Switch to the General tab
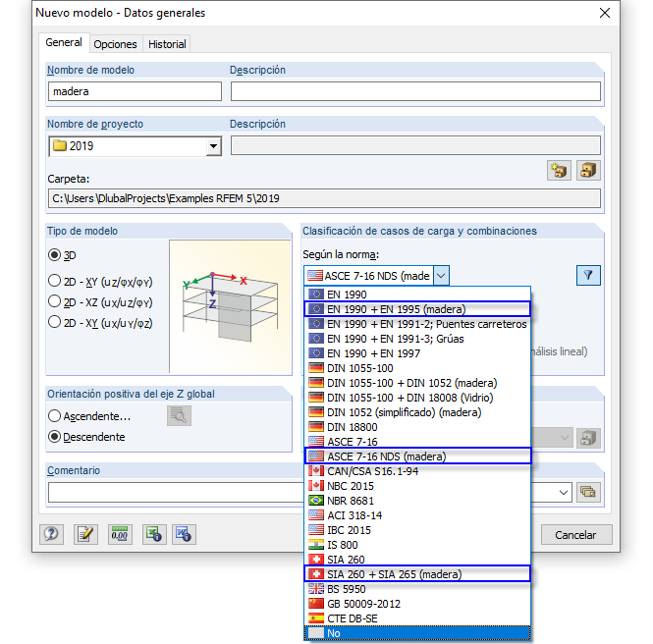 [x=64, y=42]
